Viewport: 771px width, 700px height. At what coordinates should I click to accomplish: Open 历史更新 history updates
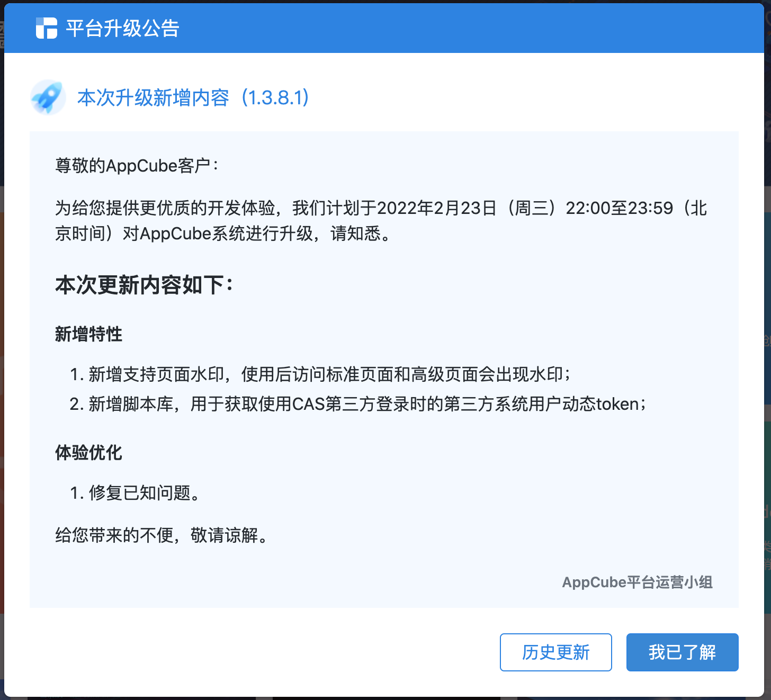[555, 652]
